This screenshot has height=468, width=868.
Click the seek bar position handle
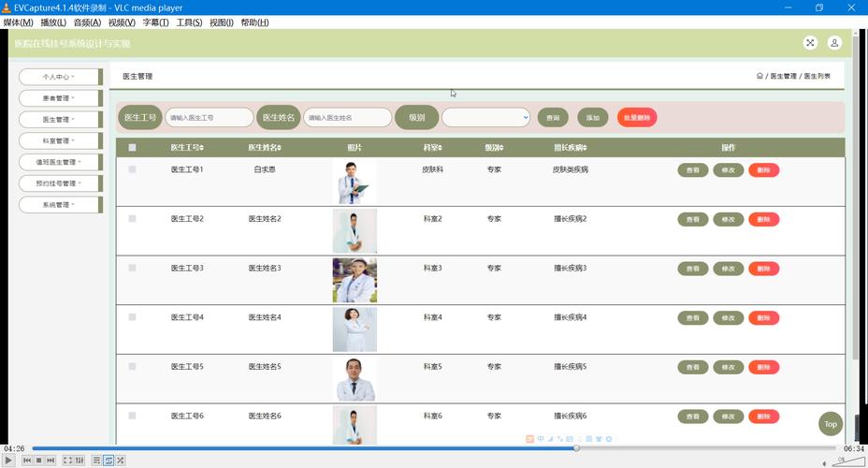[576, 448]
